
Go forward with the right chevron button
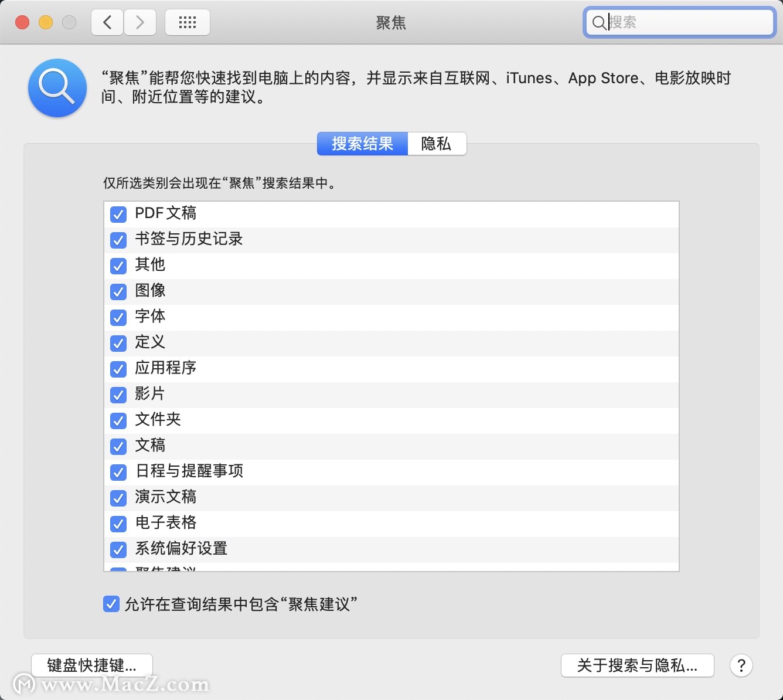[x=139, y=22]
